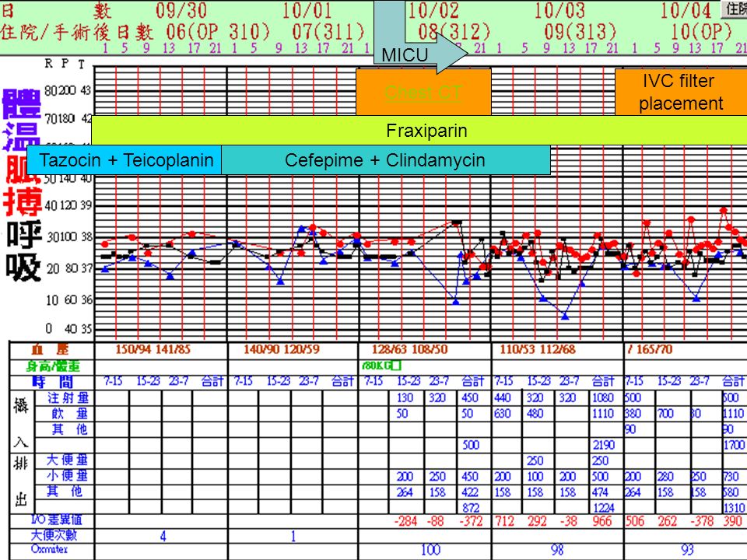The image size is (747, 560).
Task: Click the Oximeter row label
Action: point(49,549)
